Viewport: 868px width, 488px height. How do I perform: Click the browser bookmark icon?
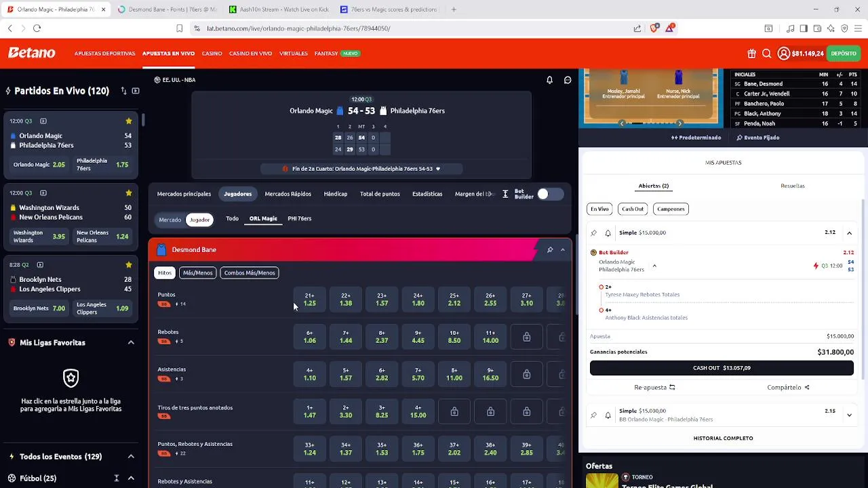tap(179, 28)
